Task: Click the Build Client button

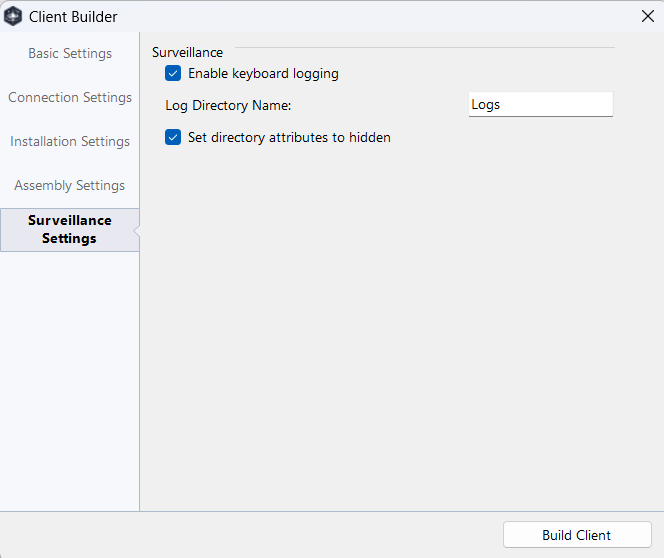Action: point(577,535)
